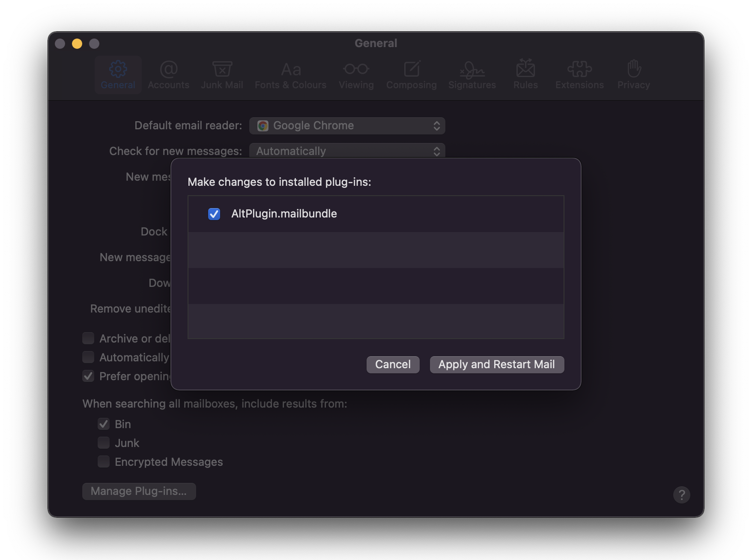Click the 'Make changes to installed plug-ins:' heading
Screen dimensions: 752x560
pos(279,182)
